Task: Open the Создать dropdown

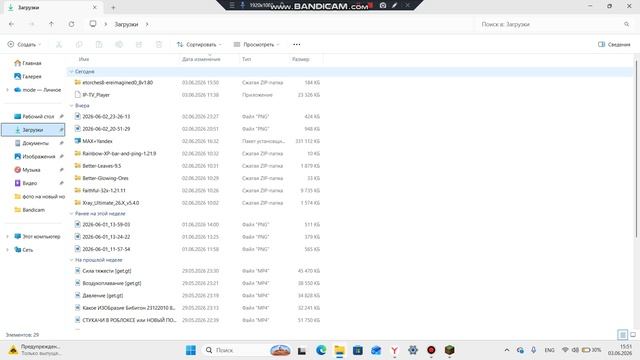Action: click(x=24, y=44)
